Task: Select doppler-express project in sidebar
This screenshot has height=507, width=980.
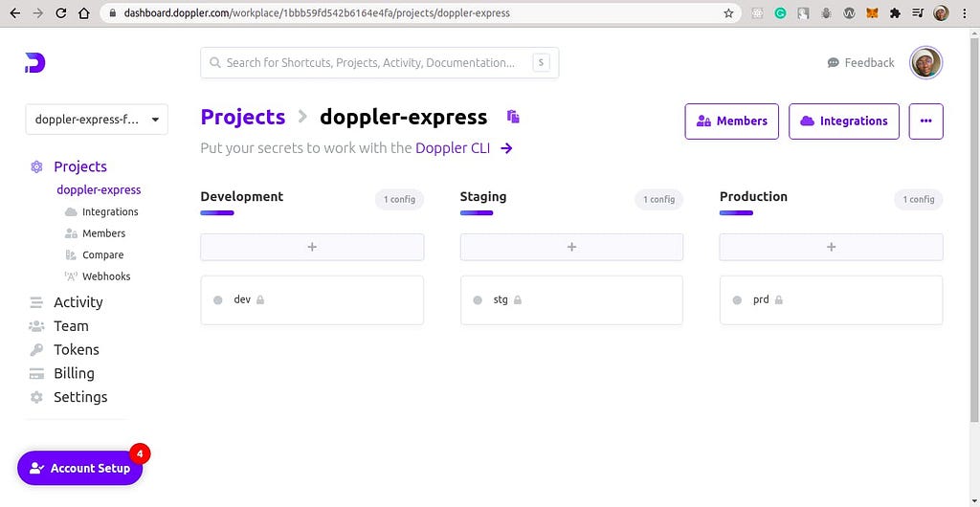Action: (x=99, y=189)
